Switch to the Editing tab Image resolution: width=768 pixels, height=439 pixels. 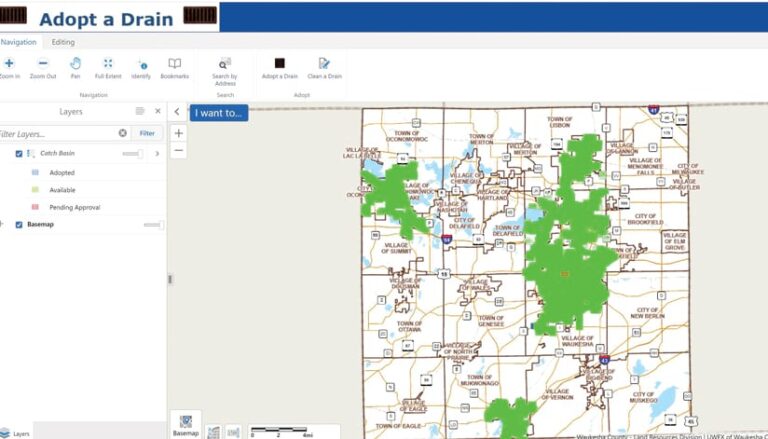point(63,42)
